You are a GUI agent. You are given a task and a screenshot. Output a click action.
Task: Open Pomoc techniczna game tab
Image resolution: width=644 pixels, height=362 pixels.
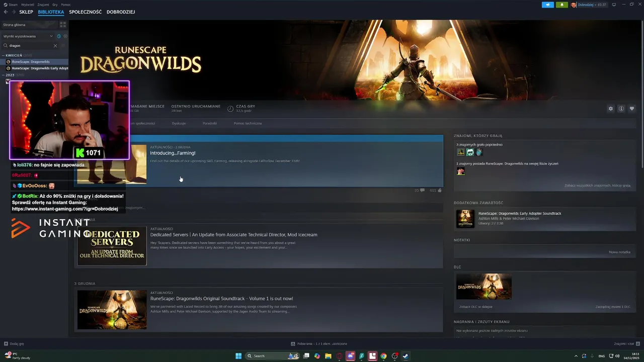(x=248, y=123)
